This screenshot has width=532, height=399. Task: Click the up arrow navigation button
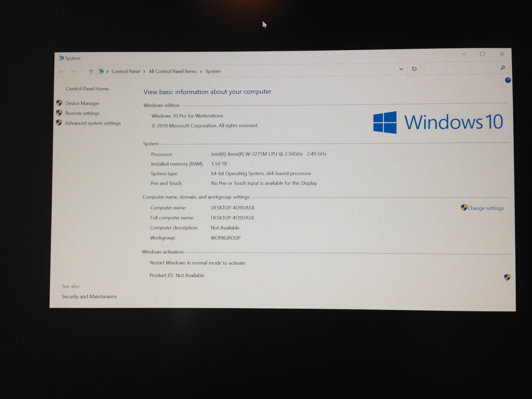pos(91,72)
